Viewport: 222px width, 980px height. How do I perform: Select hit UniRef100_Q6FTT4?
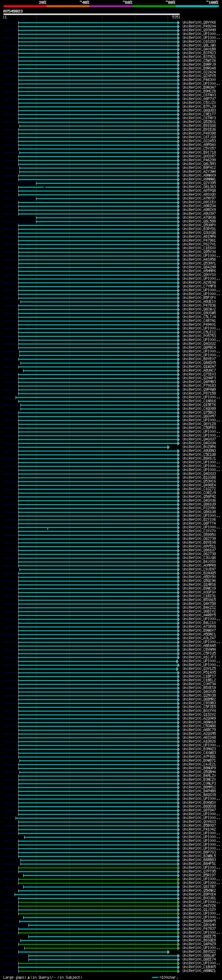pos(199,524)
